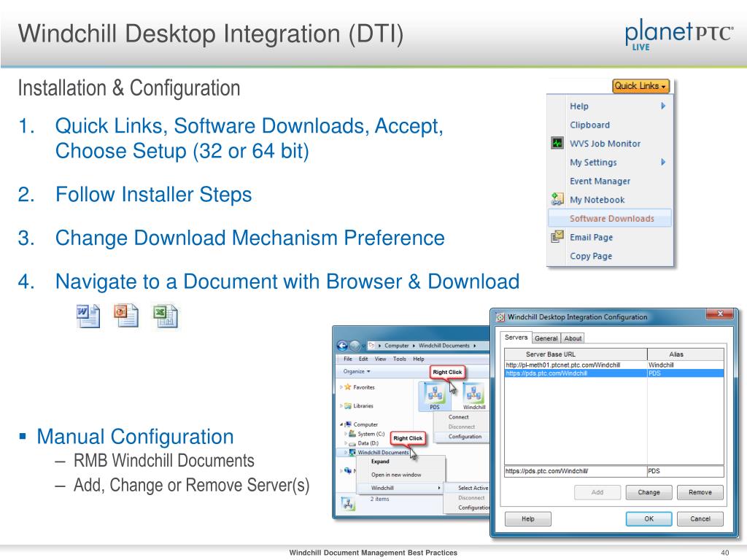Click the Windchill Documents tree icon
This screenshot has width=747, height=560.
point(352,452)
